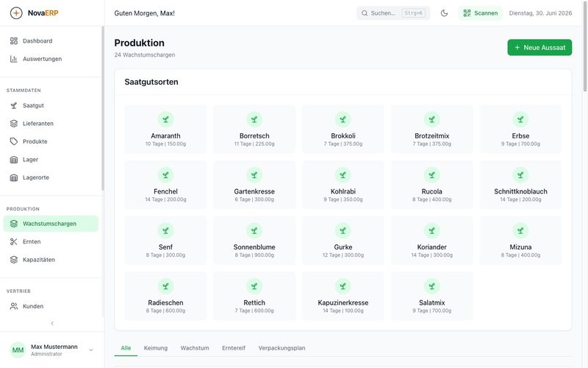This screenshot has width=588, height=368.
Task: Switch to the Keimung tab
Action: pos(156,348)
